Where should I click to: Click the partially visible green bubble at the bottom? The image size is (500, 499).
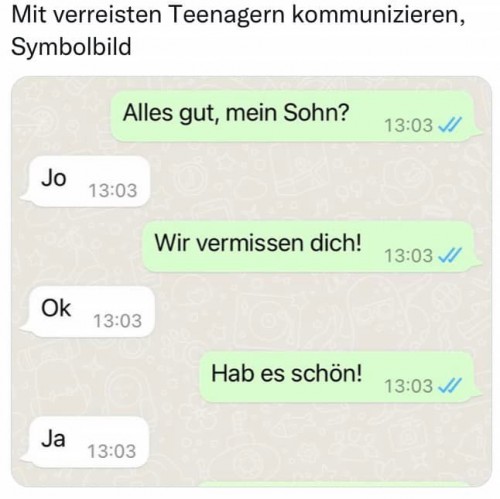coord(335,484)
